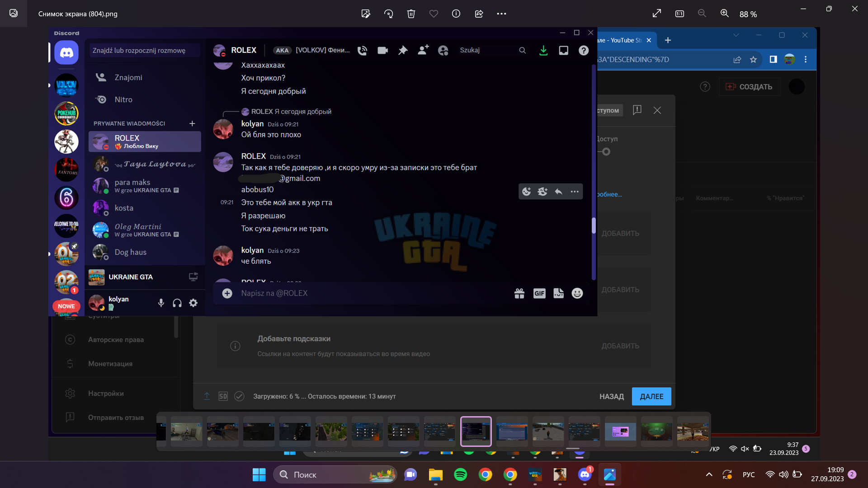Rotate the image in Photos viewer
868x488 pixels.
coord(388,14)
